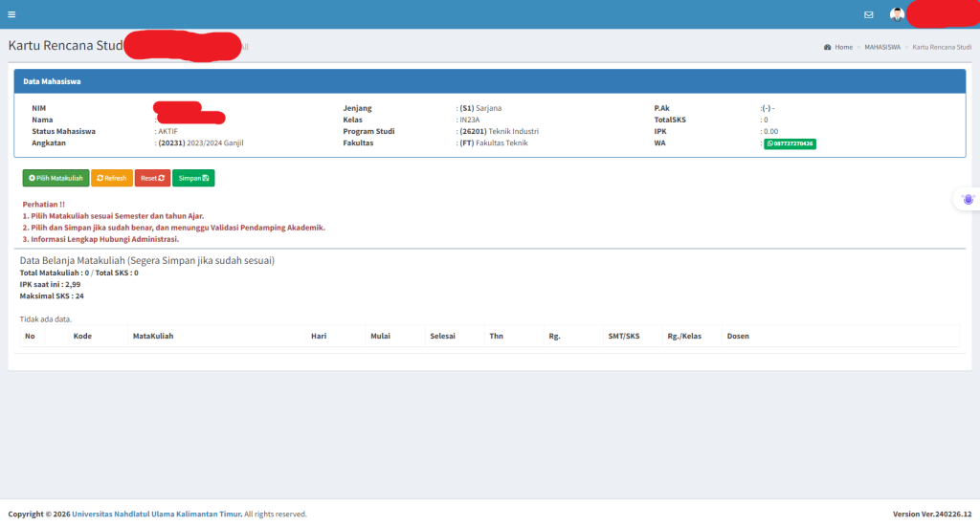Click the user avatar picture in header
This screenshot has height=526, width=980.
pyautogui.click(x=897, y=14)
